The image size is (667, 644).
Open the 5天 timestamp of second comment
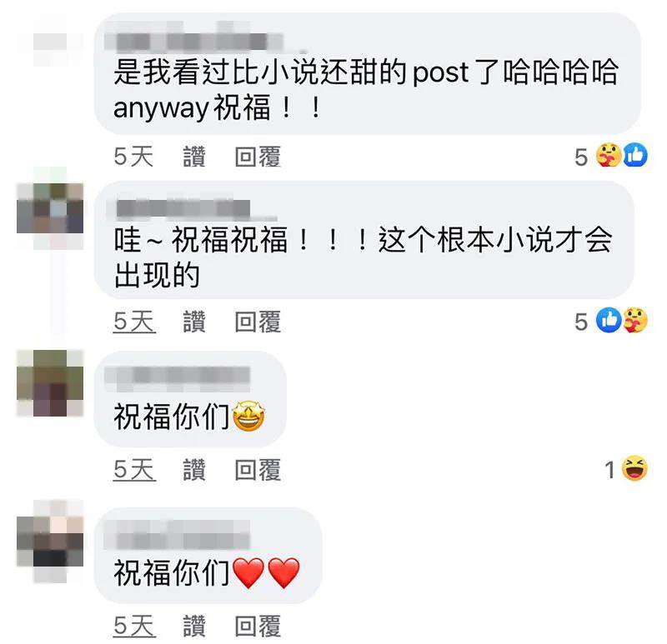tap(134, 322)
